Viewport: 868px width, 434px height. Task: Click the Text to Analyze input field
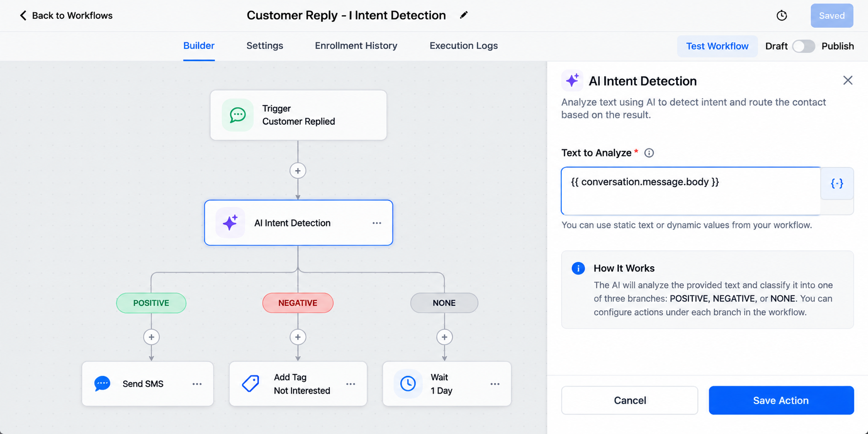pyautogui.click(x=691, y=191)
